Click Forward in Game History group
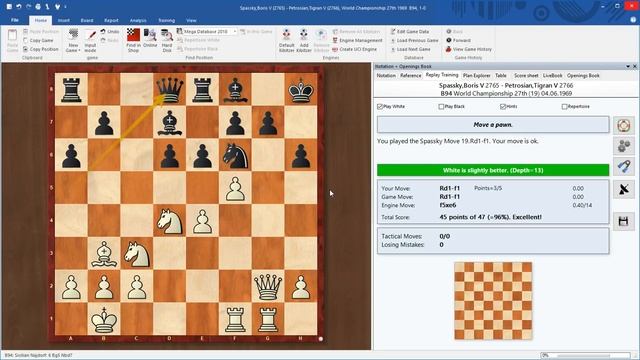This screenshot has height=360, width=640. point(458,40)
